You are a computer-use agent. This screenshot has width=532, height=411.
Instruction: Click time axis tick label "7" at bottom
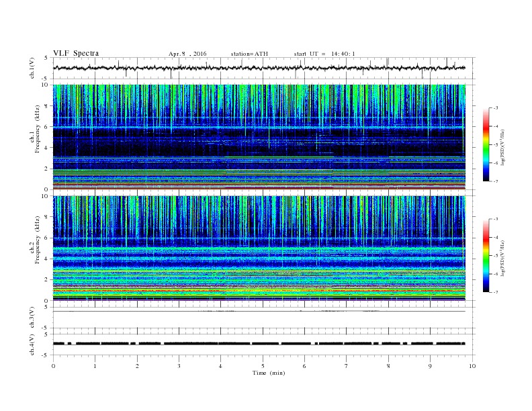point(347,366)
